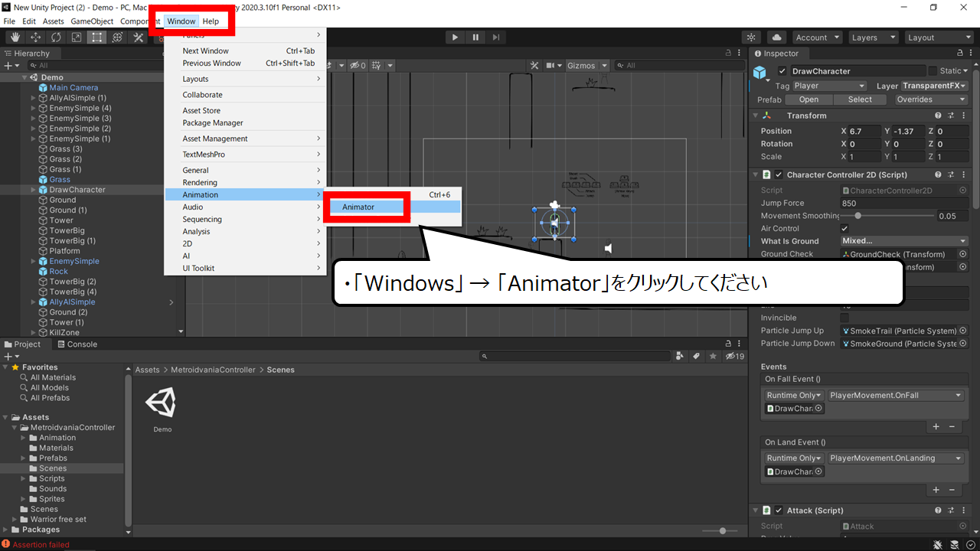The height and width of the screenshot is (551, 980).
Task: Click the Step frame button
Action: pos(496,37)
